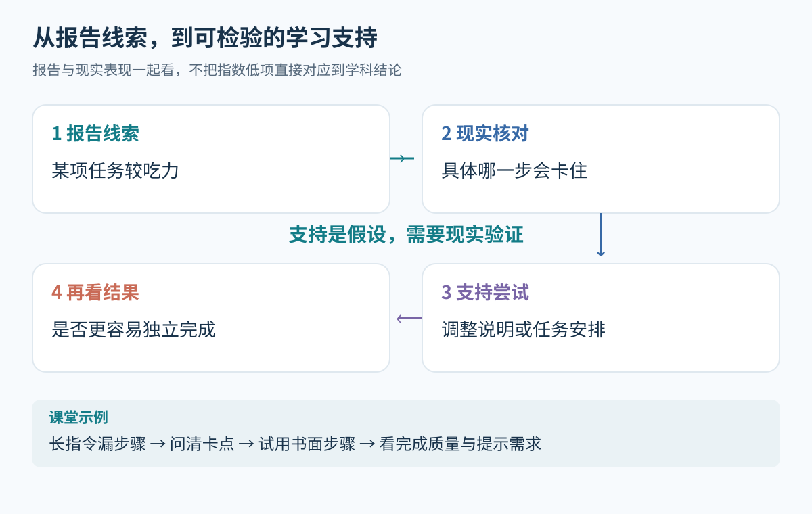Click the text 某项任务较吃力
812x514 pixels.
point(116,170)
